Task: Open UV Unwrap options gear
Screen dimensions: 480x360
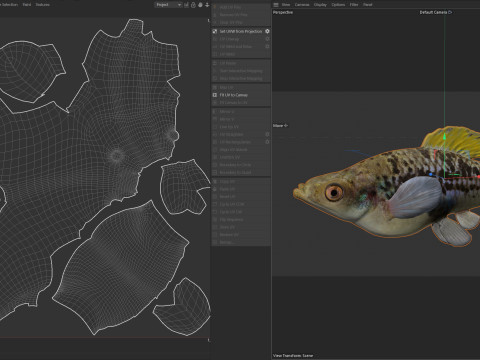Action: tap(267, 39)
